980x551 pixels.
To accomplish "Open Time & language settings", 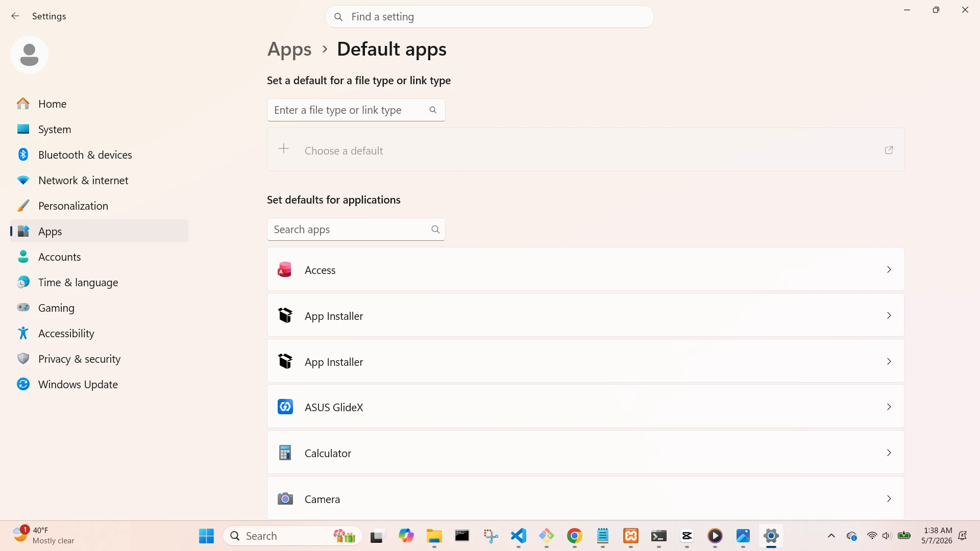I will [x=99, y=282].
